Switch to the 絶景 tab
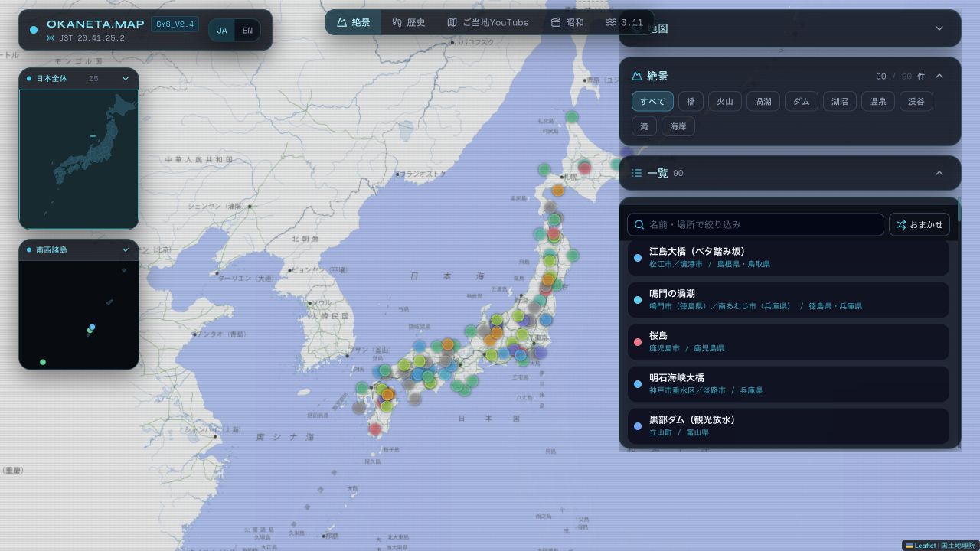980x551 pixels. pyautogui.click(x=353, y=22)
